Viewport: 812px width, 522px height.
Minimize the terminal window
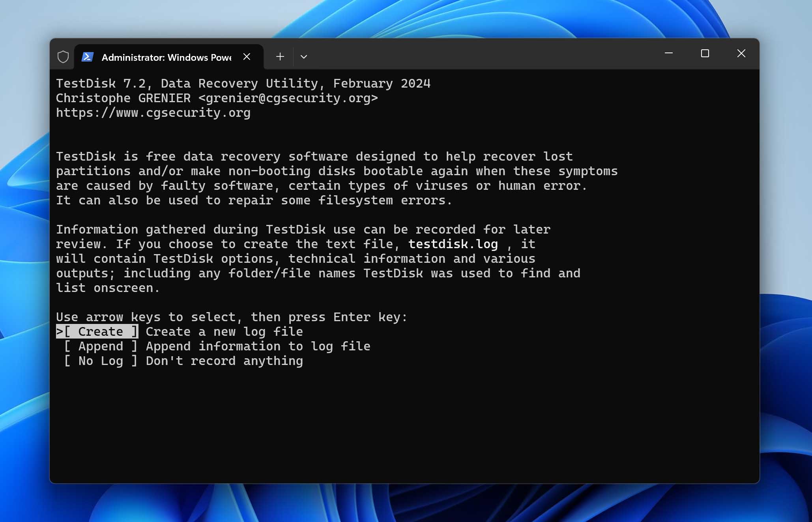(669, 53)
